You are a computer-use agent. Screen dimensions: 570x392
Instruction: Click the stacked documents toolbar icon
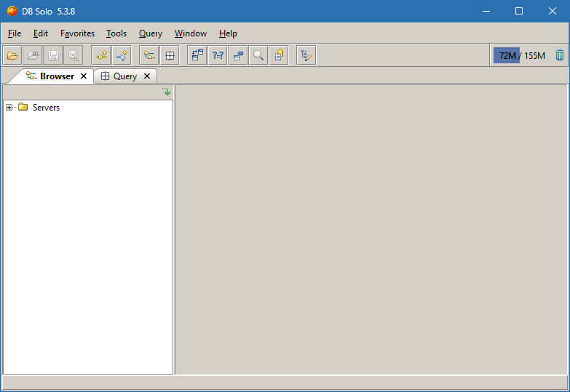pos(279,55)
